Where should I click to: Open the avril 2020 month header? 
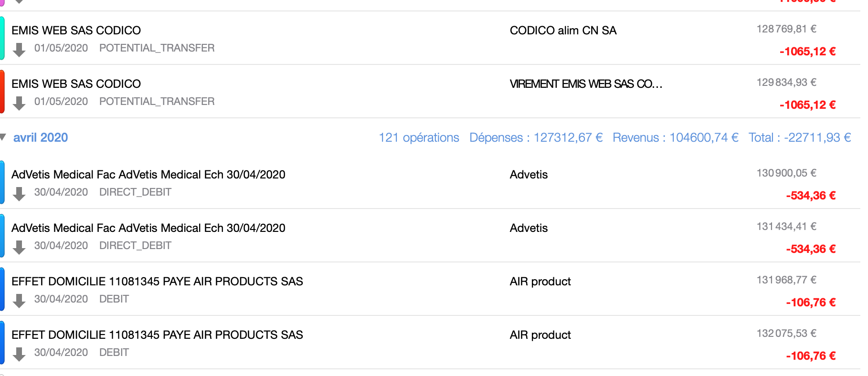coord(41,137)
